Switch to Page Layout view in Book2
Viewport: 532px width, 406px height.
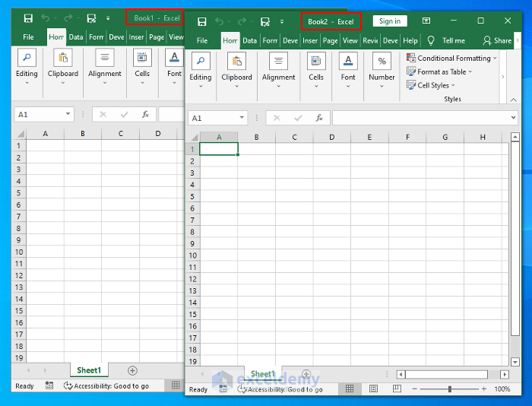coord(373,389)
